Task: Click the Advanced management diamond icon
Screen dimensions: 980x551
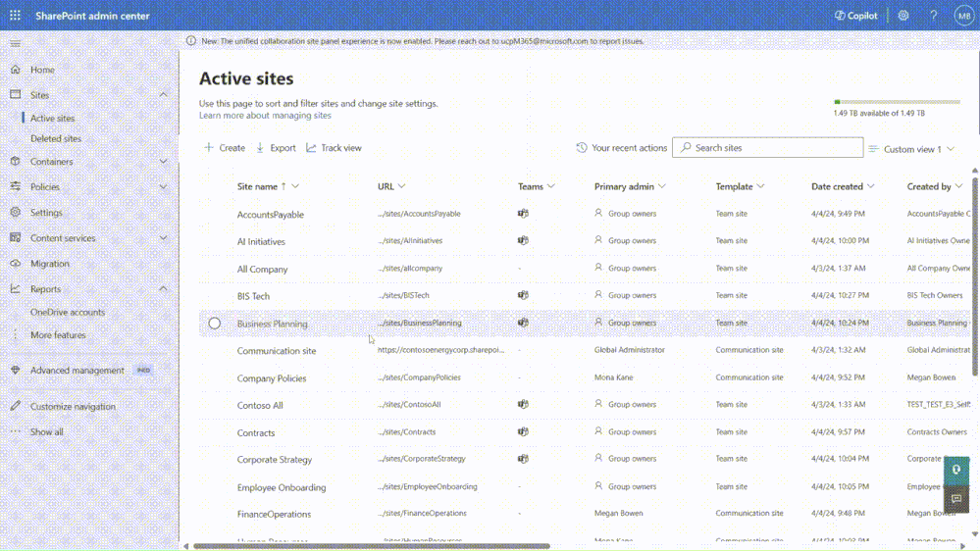Action: (x=16, y=370)
